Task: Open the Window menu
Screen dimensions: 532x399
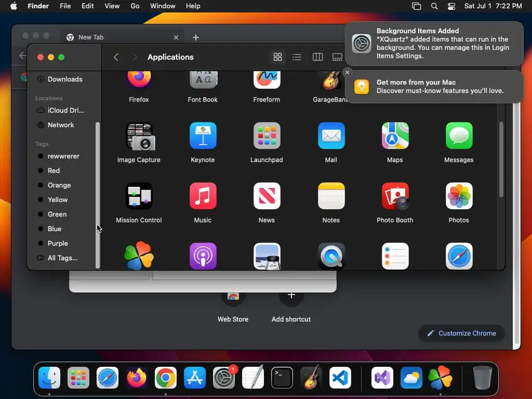Action: (x=163, y=6)
